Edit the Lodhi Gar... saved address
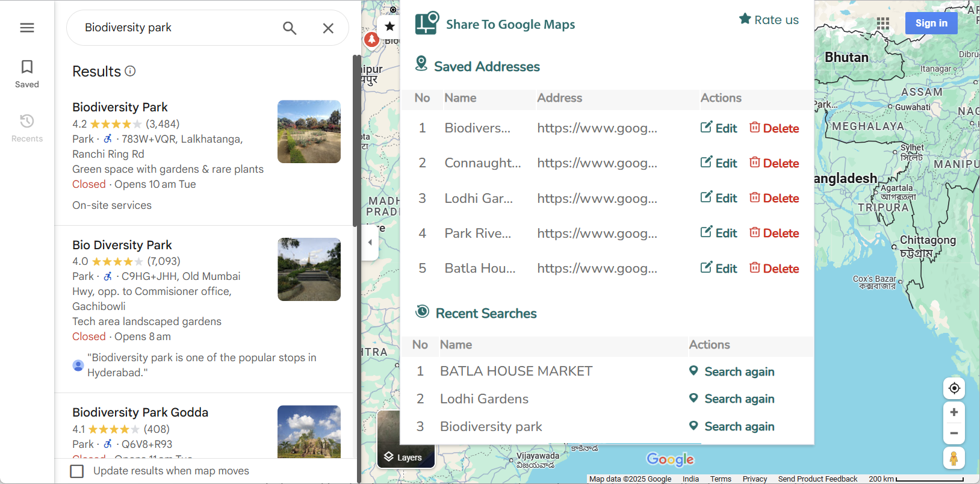Image resolution: width=980 pixels, height=484 pixels. coord(719,198)
